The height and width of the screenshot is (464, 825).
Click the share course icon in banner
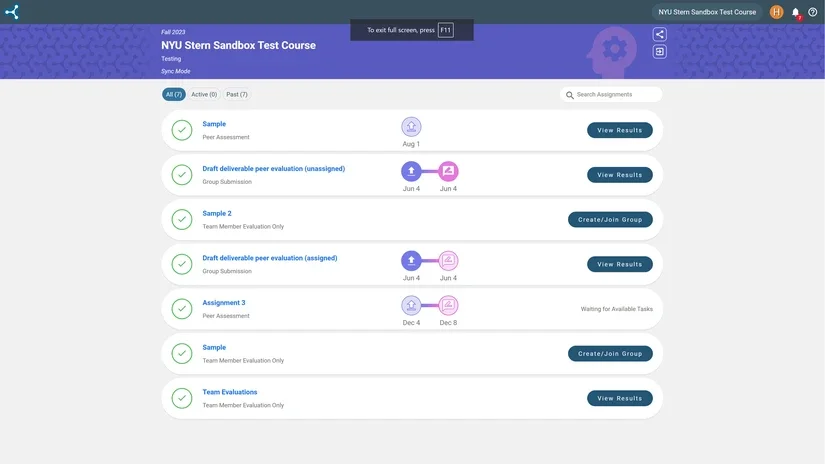[x=659, y=34]
